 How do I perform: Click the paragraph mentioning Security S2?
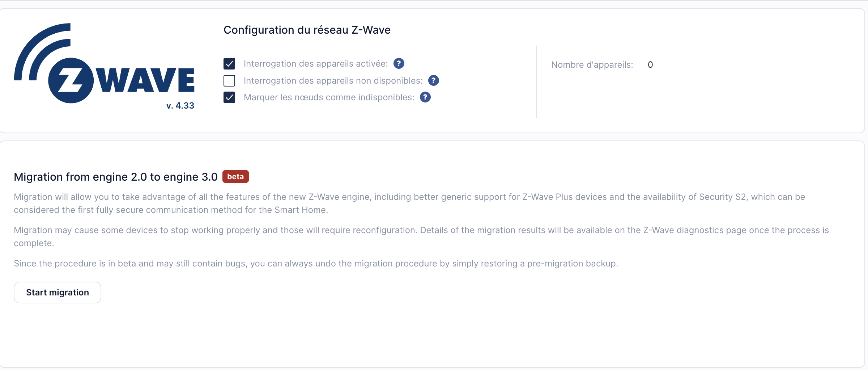point(409,203)
